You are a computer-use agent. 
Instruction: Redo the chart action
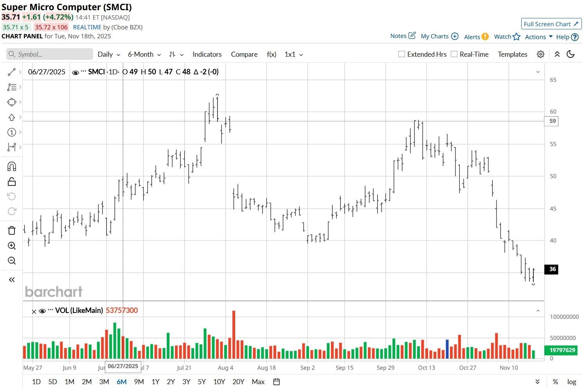click(12, 211)
